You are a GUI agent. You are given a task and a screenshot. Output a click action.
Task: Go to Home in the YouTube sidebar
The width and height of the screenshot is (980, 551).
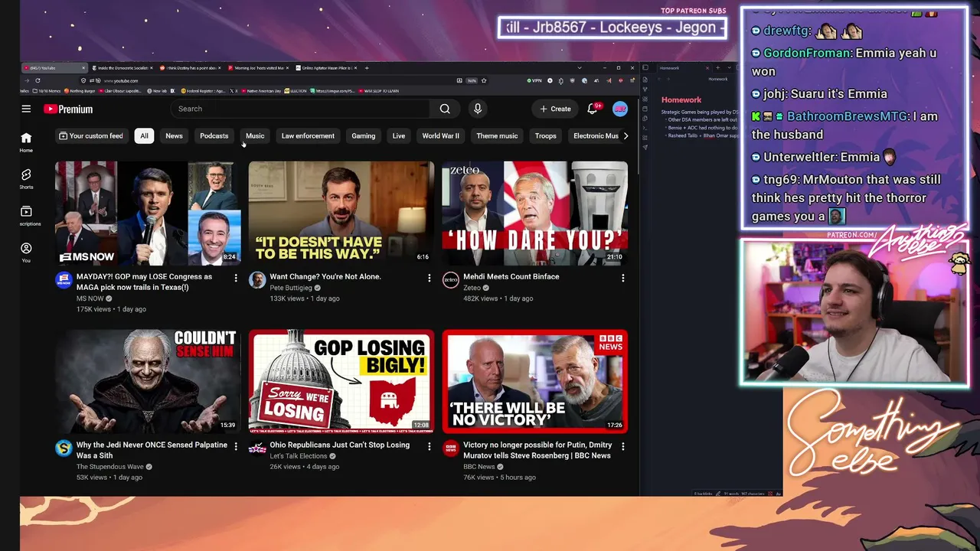tap(26, 142)
